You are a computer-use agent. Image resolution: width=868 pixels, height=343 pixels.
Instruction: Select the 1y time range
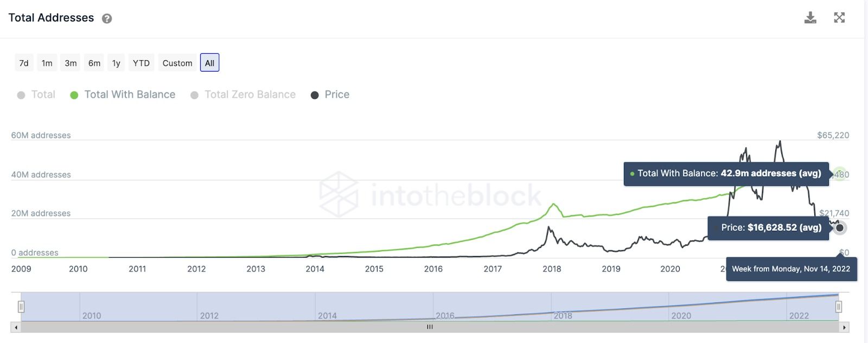click(116, 63)
